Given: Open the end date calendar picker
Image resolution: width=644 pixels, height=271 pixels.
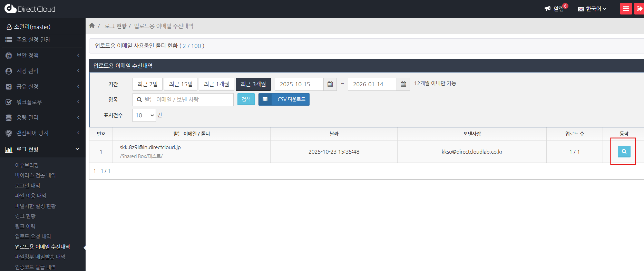Looking at the screenshot, I should point(403,84).
